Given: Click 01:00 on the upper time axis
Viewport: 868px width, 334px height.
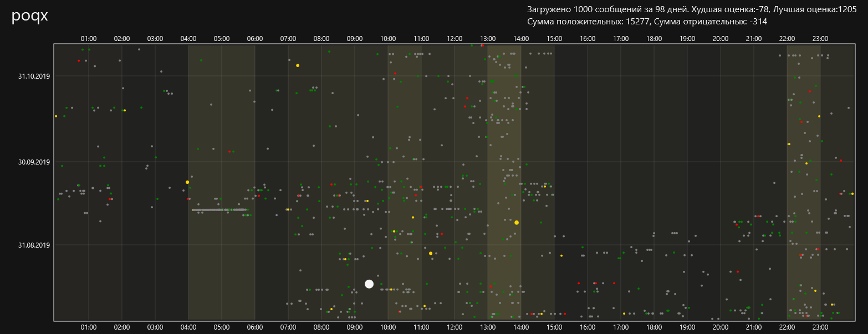Looking at the screenshot, I should pyautogui.click(x=89, y=39).
